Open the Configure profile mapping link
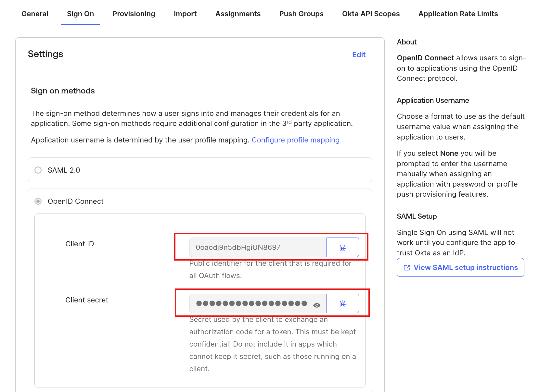 pyautogui.click(x=295, y=140)
